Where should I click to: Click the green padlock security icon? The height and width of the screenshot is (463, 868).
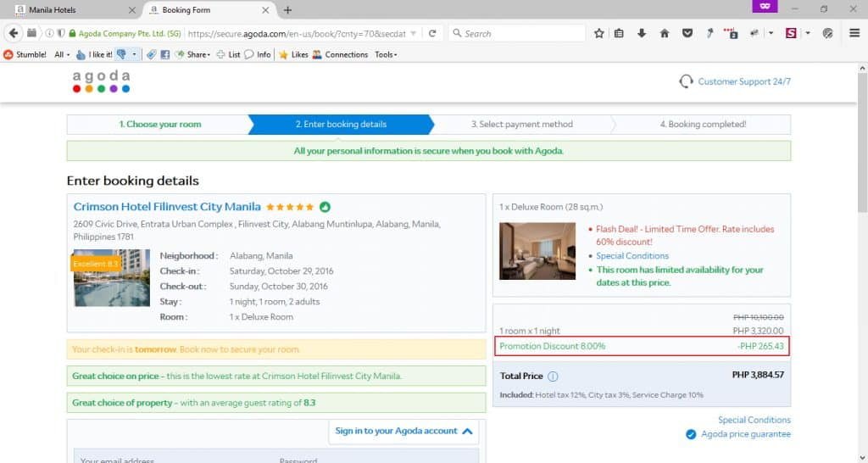72,33
